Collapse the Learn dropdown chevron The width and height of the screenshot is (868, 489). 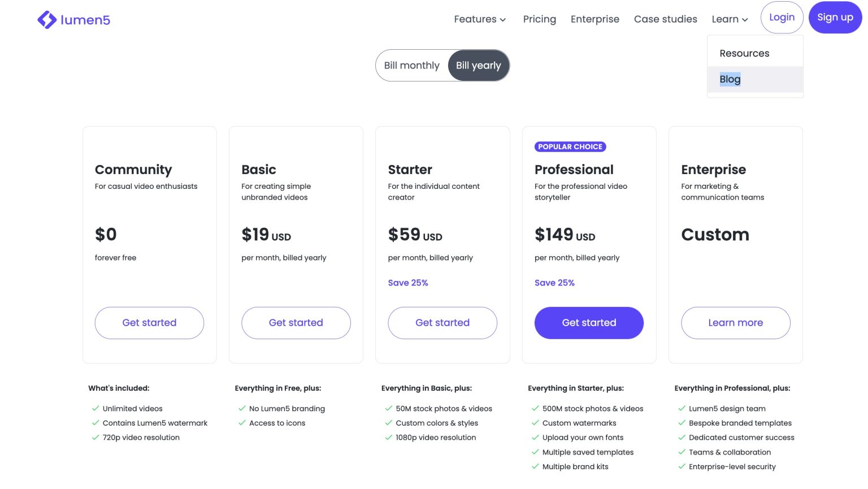pos(745,20)
